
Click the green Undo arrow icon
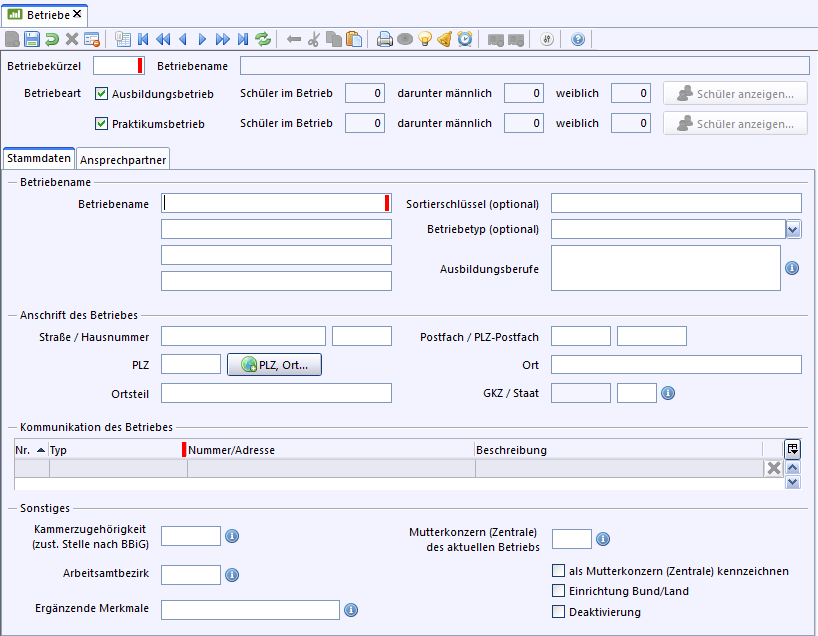(51, 40)
